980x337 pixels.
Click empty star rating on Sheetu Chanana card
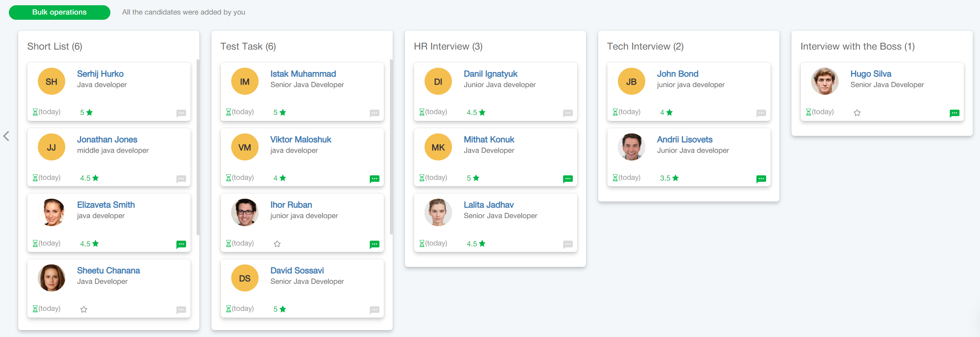(84, 310)
